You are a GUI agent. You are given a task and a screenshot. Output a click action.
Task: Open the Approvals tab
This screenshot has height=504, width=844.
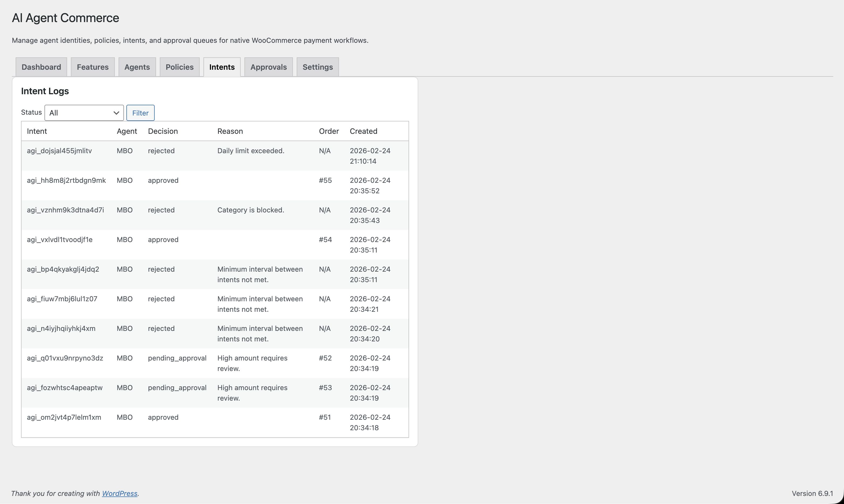pos(268,67)
